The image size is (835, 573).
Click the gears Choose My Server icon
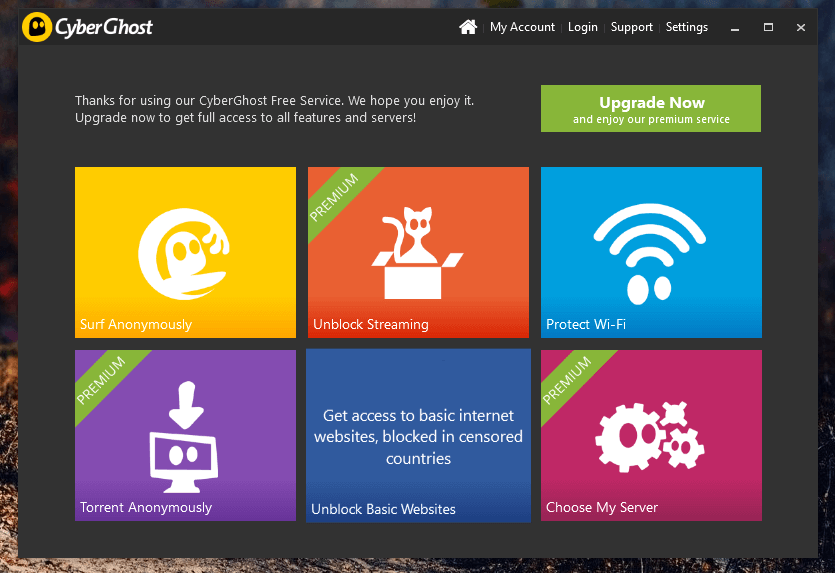[x=650, y=437]
